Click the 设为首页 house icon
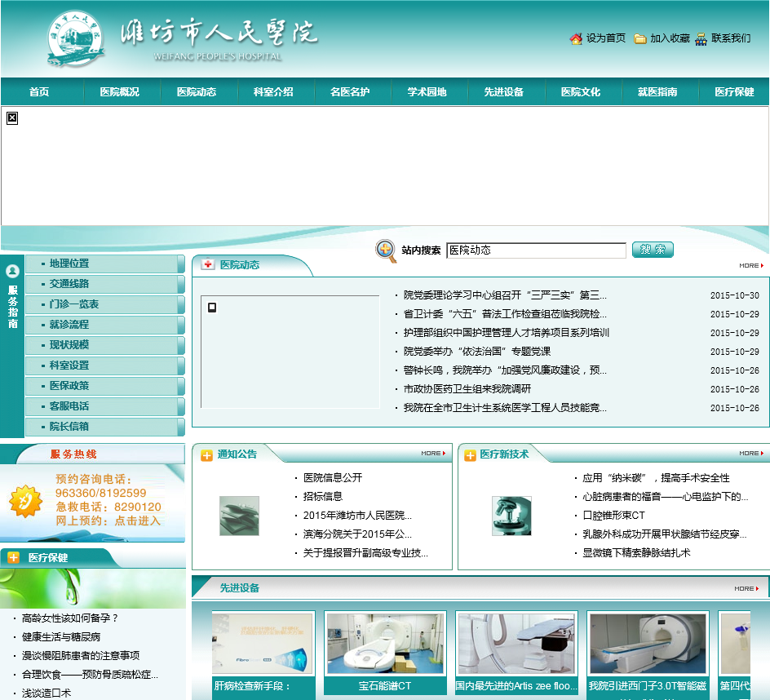The image size is (770, 700). (576, 38)
